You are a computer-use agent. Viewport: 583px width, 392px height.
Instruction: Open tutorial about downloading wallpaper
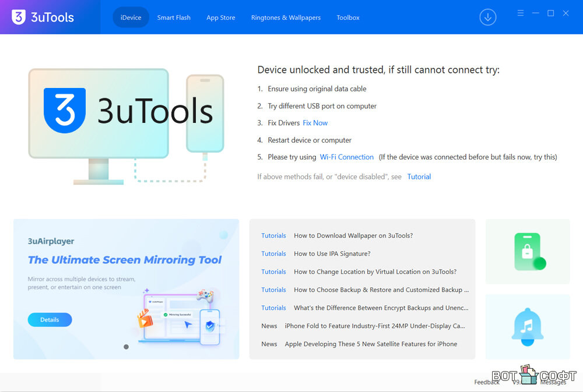353,236
